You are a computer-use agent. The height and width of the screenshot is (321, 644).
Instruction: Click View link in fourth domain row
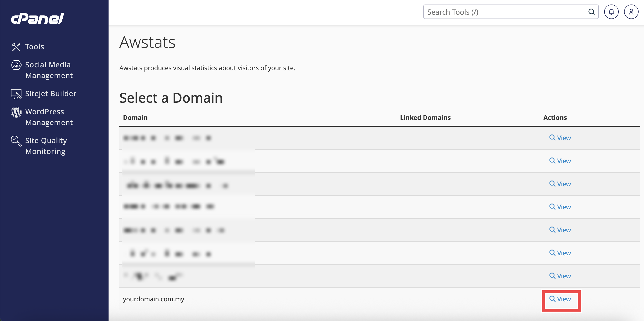point(560,207)
